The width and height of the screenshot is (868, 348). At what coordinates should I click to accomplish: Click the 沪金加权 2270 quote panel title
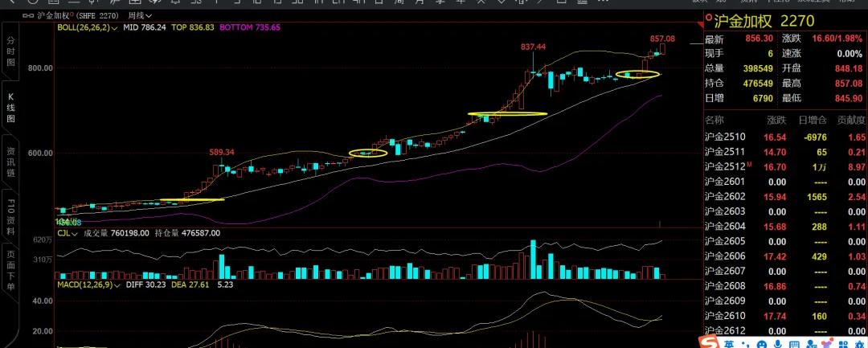764,22
